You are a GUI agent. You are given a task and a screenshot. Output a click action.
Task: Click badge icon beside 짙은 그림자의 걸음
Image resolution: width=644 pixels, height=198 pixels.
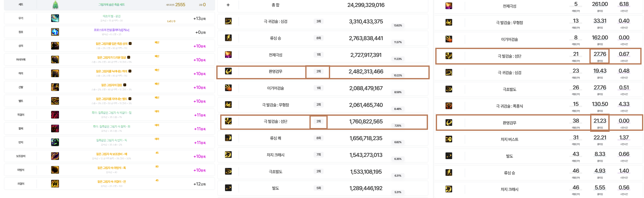(125, 85)
